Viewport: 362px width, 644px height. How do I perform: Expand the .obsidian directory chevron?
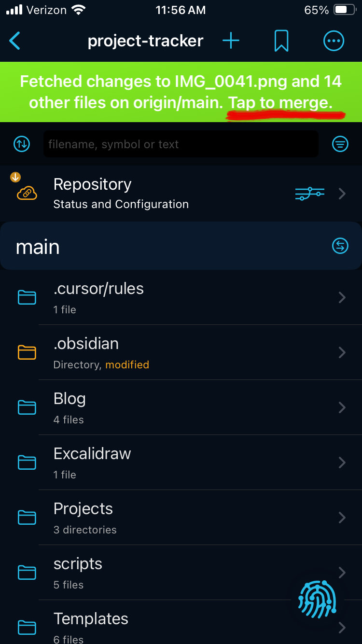(x=342, y=352)
